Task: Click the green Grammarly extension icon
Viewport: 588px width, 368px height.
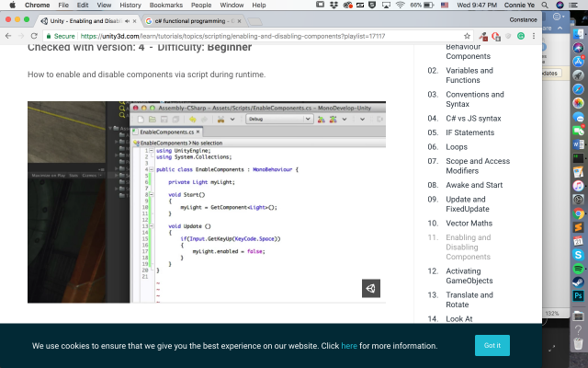Action: coord(521,36)
